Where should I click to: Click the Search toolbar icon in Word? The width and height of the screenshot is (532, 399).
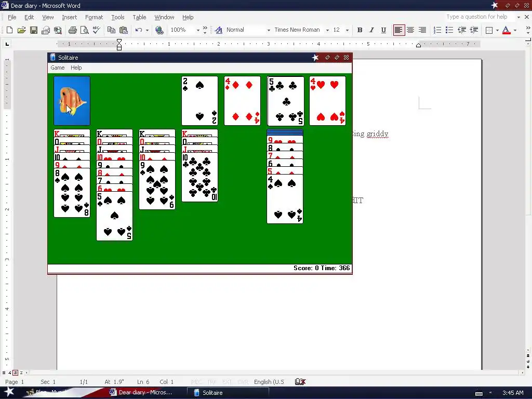58,30
